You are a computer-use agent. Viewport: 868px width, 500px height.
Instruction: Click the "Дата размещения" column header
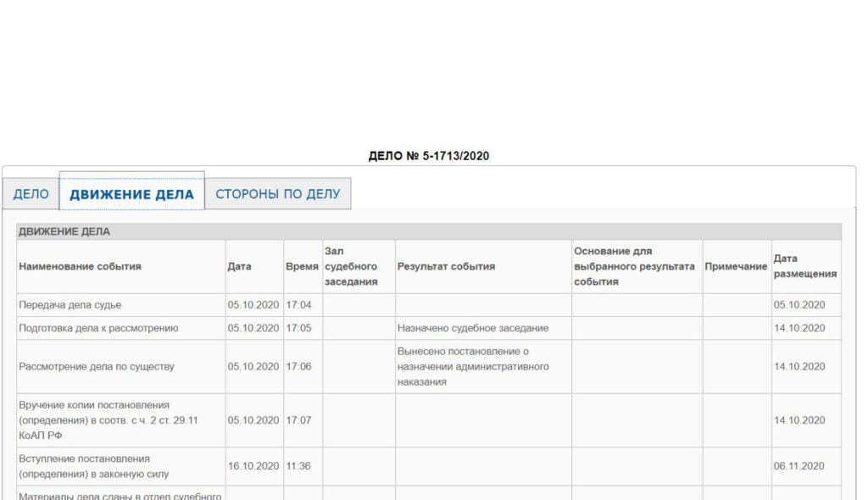(x=804, y=266)
